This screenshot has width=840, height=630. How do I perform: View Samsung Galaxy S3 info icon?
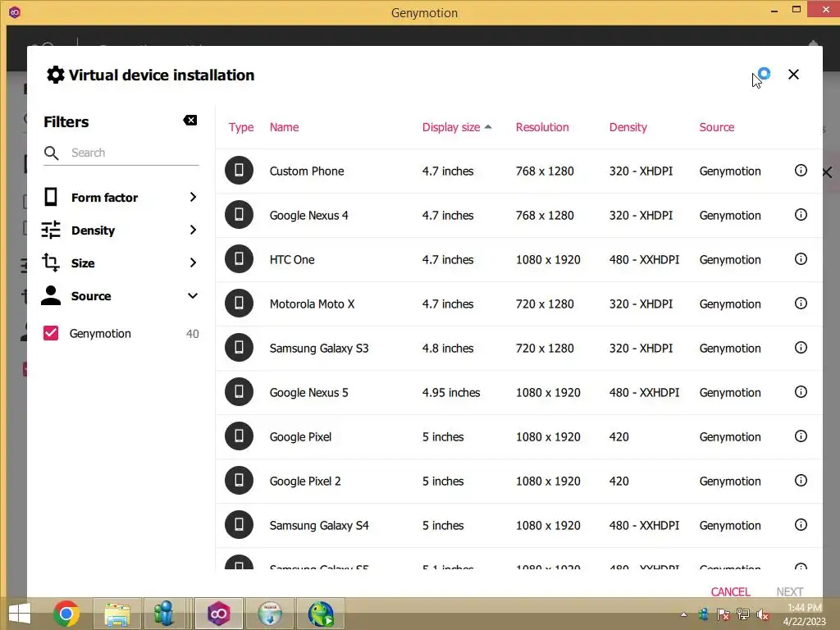point(801,348)
